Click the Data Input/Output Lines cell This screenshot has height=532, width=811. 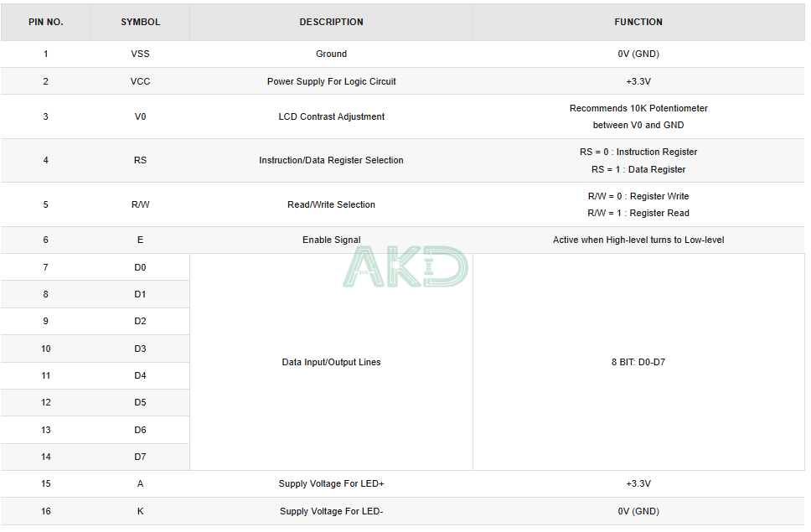(332, 362)
